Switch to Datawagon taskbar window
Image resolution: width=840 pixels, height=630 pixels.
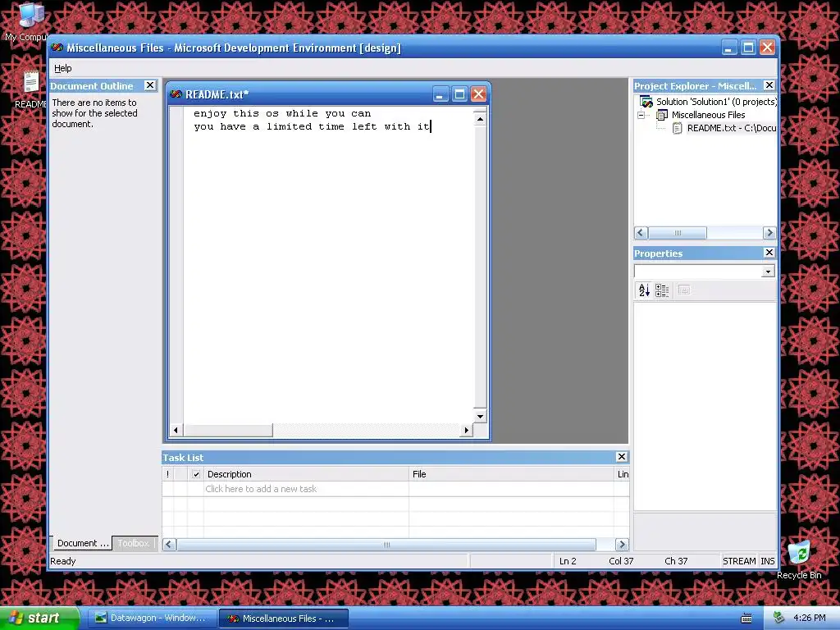pyautogui.click(x=152, y=618)
